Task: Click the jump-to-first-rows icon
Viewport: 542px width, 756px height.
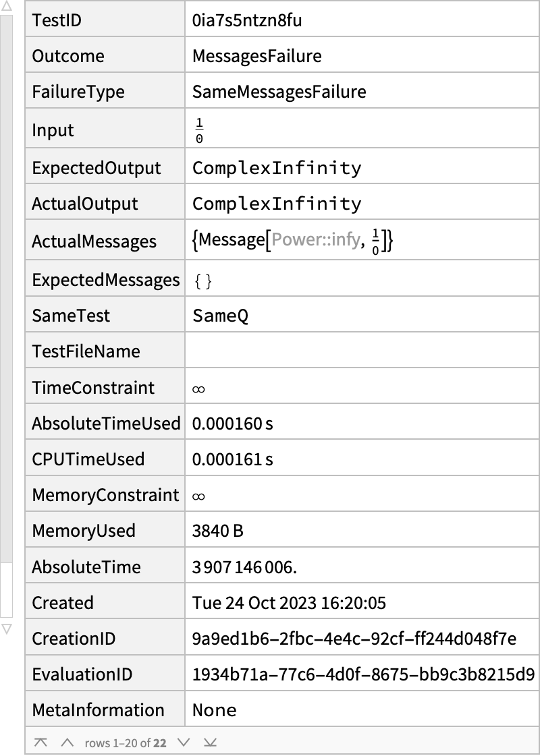Action: 40,743
